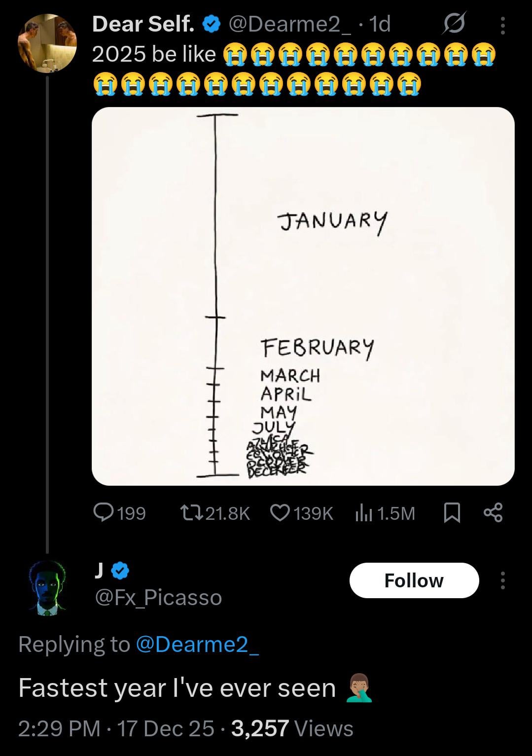Share the Dear Self. tweet
The height and width of the screenshot is (756, 532).
click(493, 513)
